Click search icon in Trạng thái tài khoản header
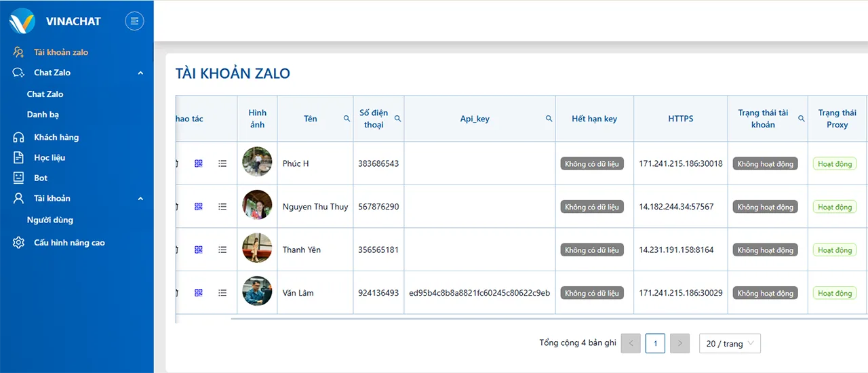This screenshot has height=373, width=868. (x=801, y=119)
